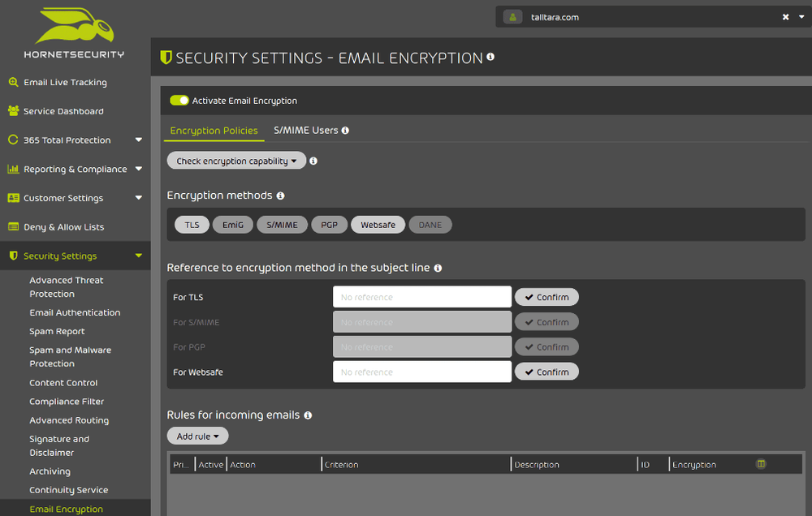Open Deny & Allow Lists in sidebar
The height and width of the screenshot is (516, 812).
pyautogui.click(x=63, y=227)
